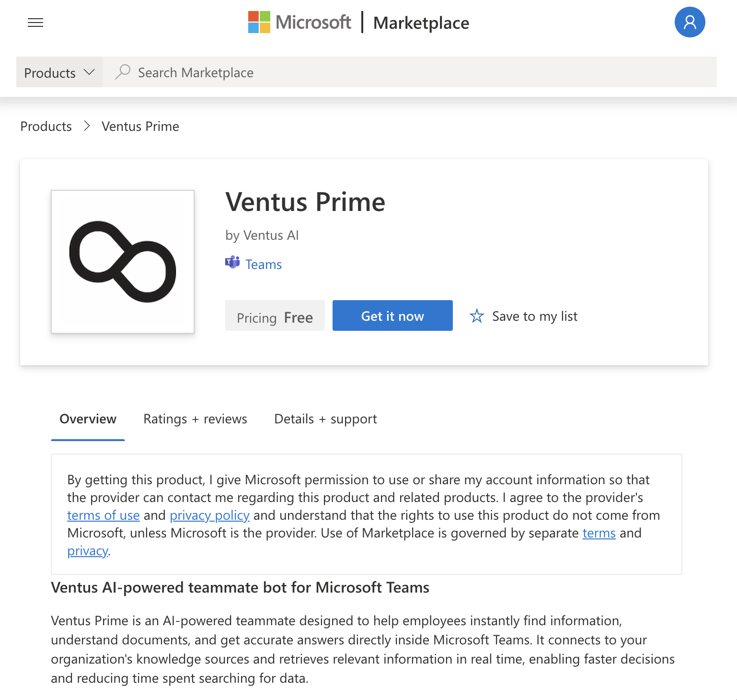737x700 pixels.
Task: Open the hamburger navigation menu
Action: [x=35, y=23]
